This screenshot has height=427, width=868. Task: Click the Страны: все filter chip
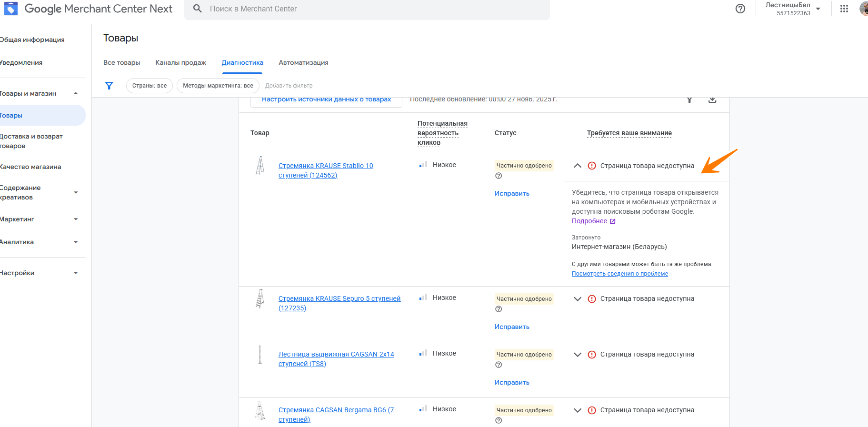[x=150, y=86]
